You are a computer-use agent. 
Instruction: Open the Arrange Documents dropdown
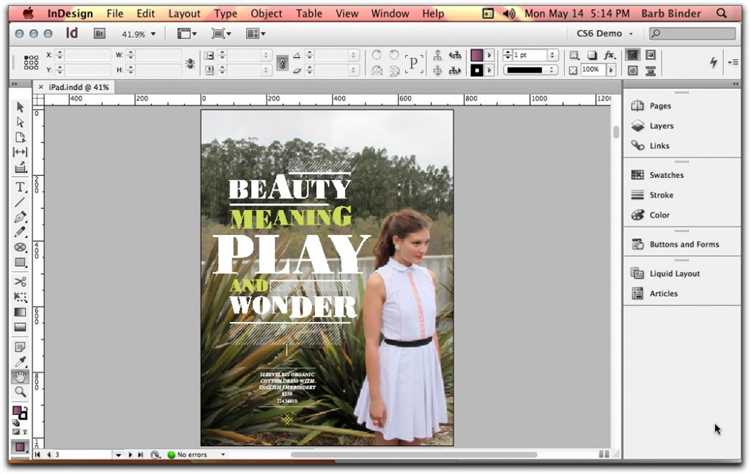click(x=255, y=33)
